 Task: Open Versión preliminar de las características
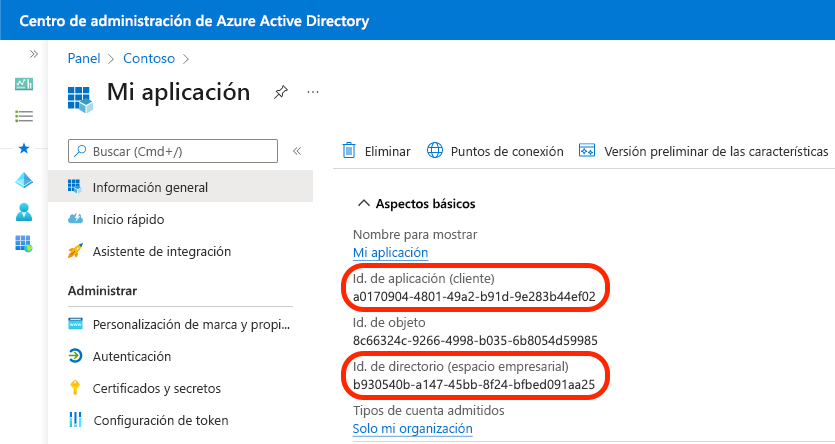[704, 151]
